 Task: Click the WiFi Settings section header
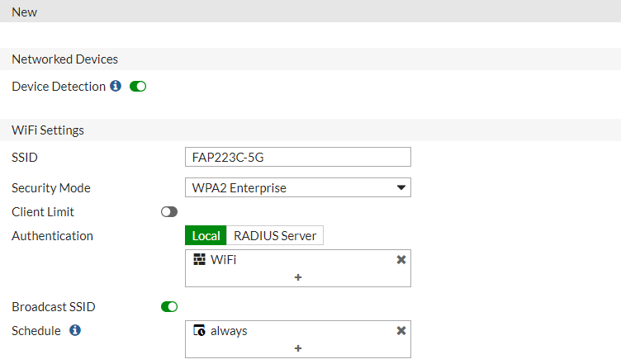tap(48, 130)
